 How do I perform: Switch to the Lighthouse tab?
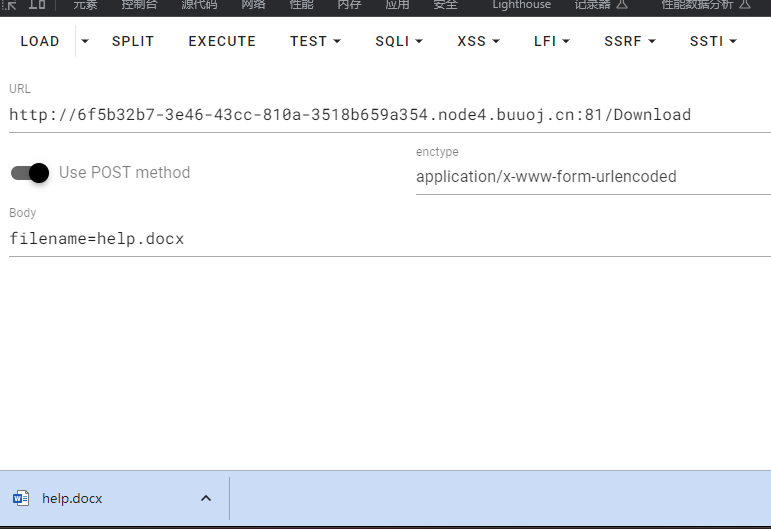522,5
